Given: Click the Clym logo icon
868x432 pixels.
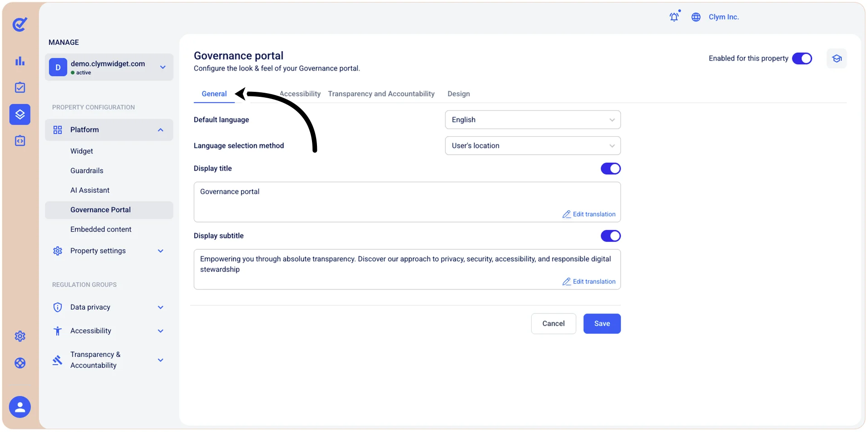Looking at the screenshot, I should tap(20, 24).
